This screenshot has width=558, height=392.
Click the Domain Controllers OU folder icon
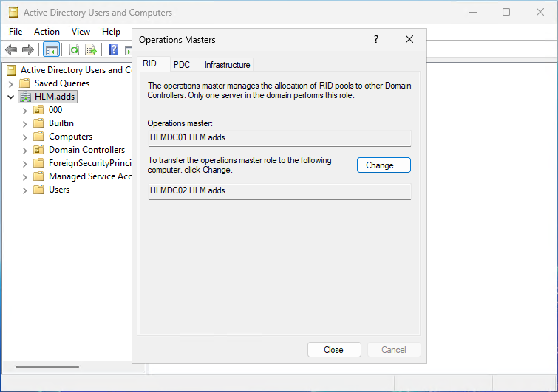39,150
